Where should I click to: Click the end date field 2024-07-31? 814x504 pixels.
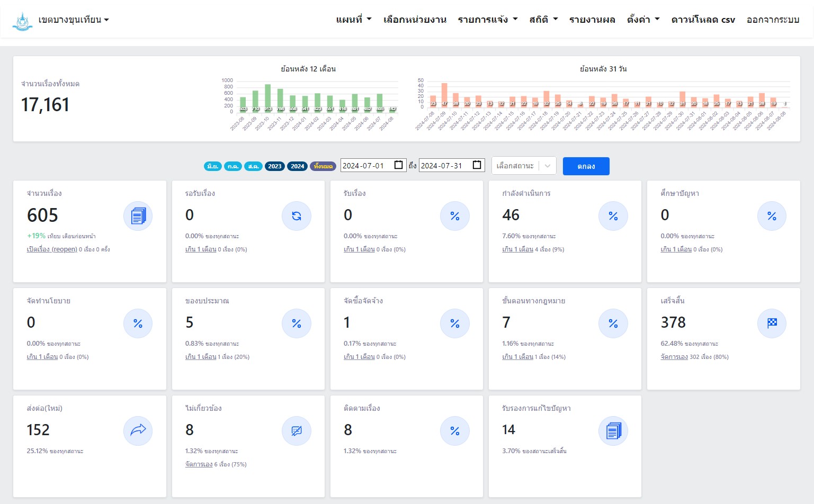pos(442,166)
